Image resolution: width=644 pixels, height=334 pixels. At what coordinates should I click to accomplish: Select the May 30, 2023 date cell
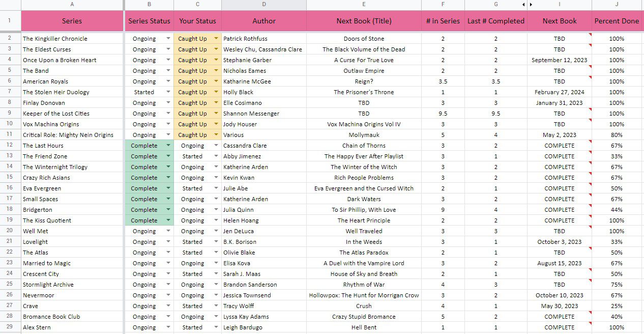point(560,306)
